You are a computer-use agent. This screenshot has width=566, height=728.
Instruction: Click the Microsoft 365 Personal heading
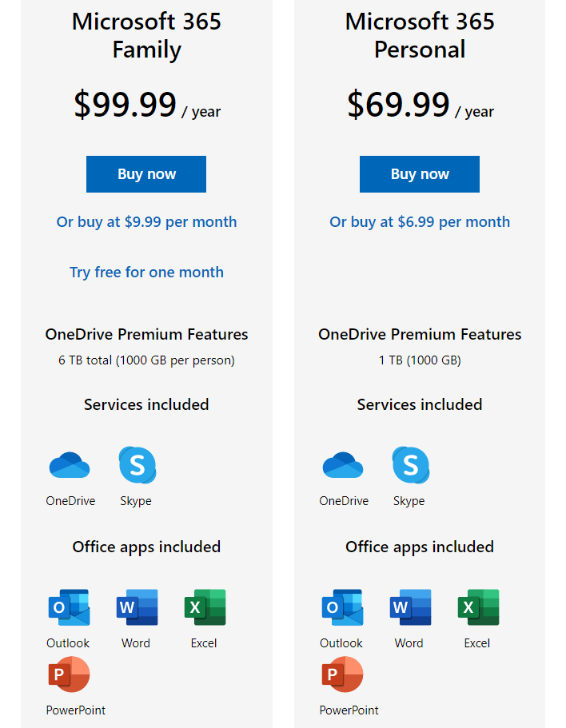[420, 36]
